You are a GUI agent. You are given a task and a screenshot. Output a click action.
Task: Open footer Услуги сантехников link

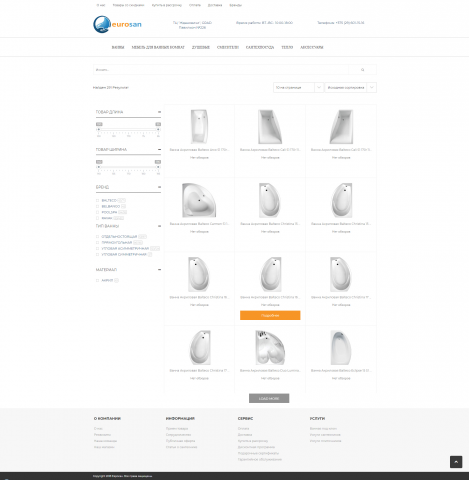325,435
